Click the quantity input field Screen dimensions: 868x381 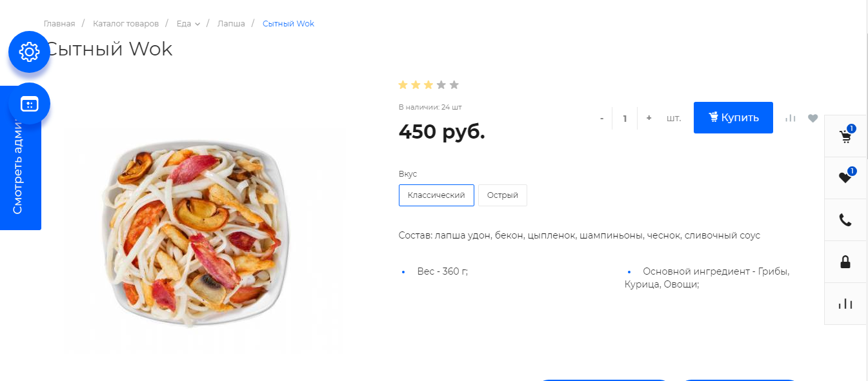coord(625,118)
